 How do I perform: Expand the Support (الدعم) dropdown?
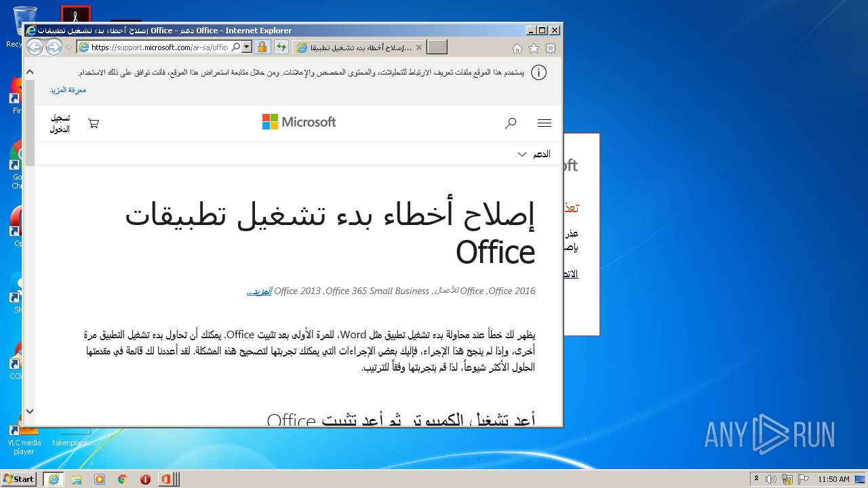click(534, 154)
